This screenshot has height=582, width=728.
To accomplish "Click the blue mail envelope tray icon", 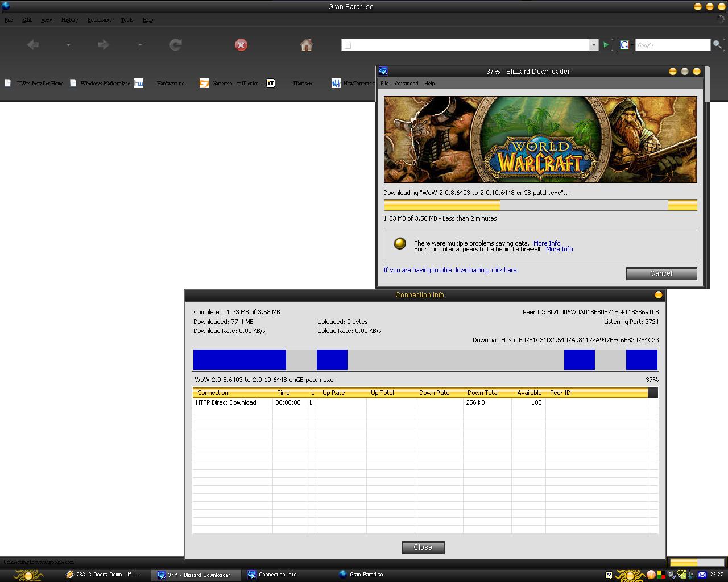I will (x=702, y=575).
